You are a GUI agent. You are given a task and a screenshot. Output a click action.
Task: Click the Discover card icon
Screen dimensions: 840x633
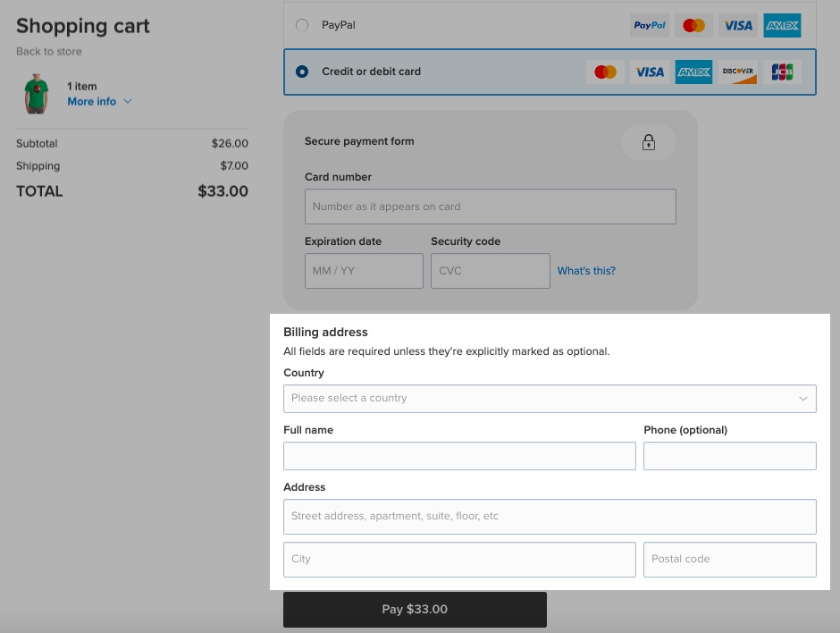(x=737, y=72)
